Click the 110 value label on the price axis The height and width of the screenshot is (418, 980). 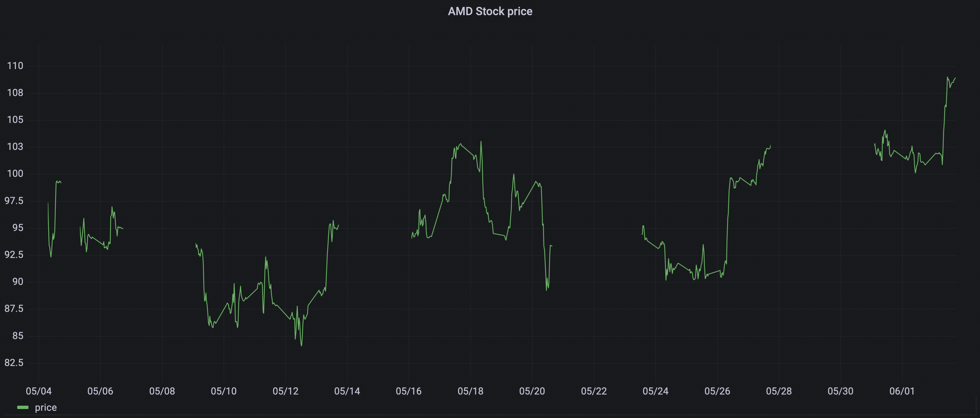pyautogui.click(x=15, y=66)
